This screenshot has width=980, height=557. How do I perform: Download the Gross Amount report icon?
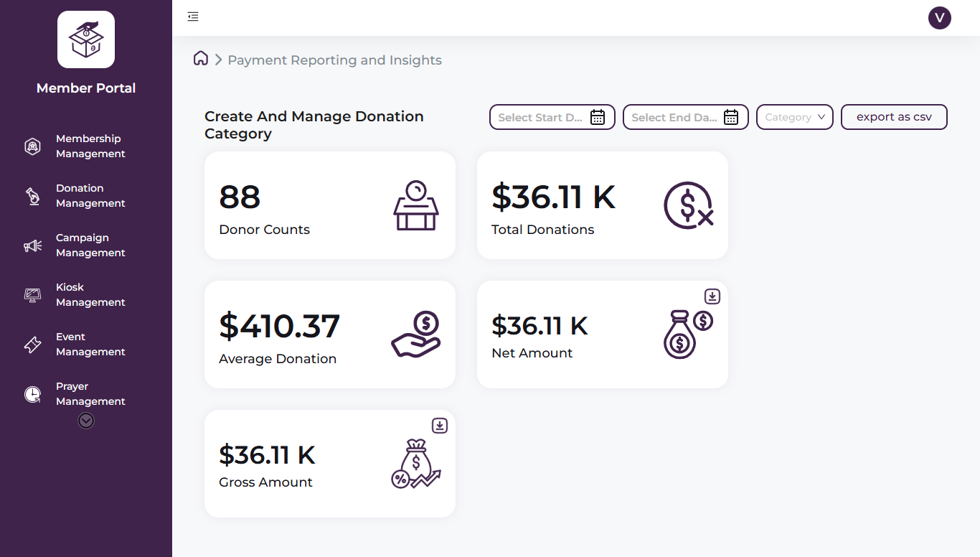pos(440,426)
